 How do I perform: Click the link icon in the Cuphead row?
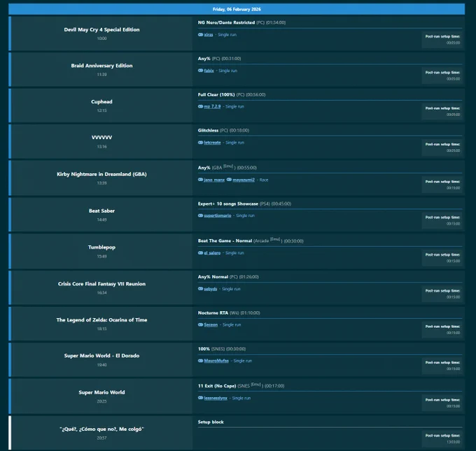pyautogui.click(x=200, y=106)
